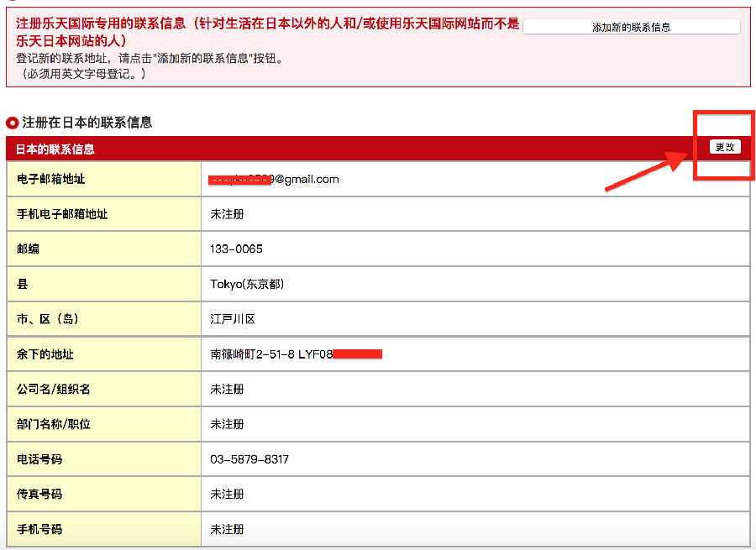Click the red 注册乐天国际专用的联系信息 heading

click(268, 32)
